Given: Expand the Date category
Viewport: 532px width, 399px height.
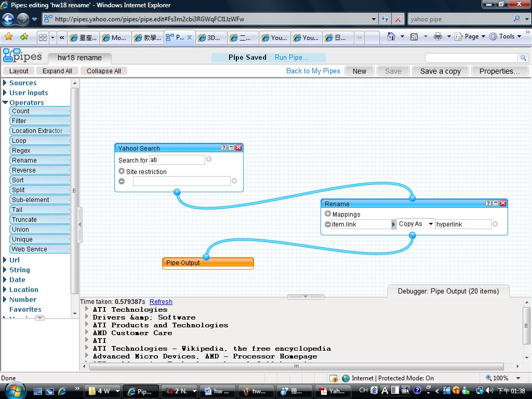Looking at the screenshot, I should tap(5, 280).
